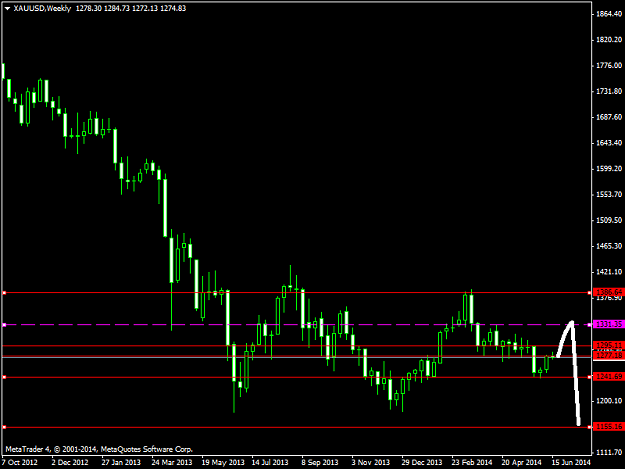Screen dimensions: 625x469
Task: Click the MetaQuotes Software Corp. copyright text
Action: (99, 449)
